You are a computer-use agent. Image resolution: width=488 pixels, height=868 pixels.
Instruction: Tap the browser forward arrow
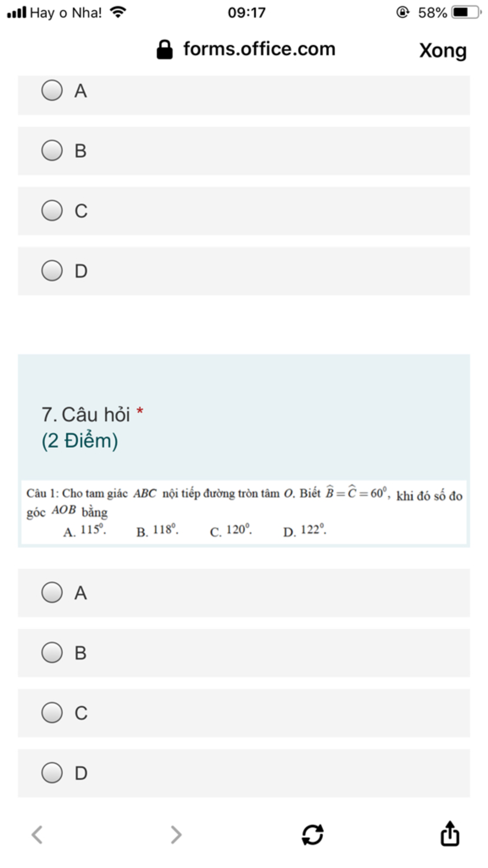click(x=176, y=835)
